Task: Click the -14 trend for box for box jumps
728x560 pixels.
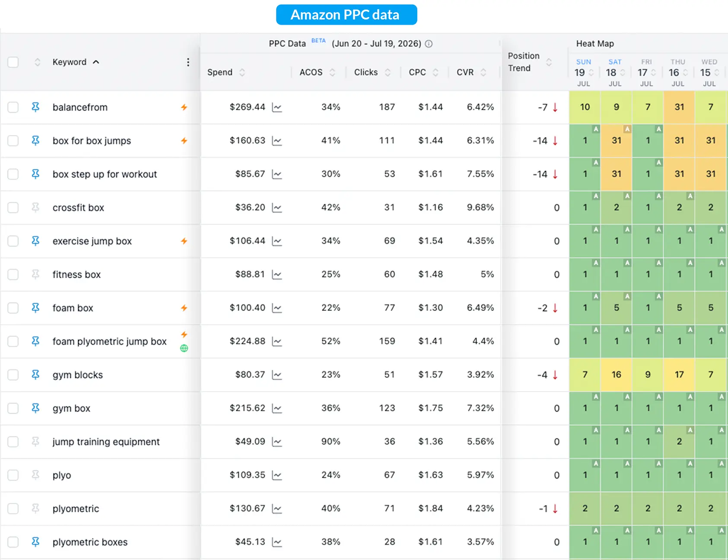Action: [540, 141]
